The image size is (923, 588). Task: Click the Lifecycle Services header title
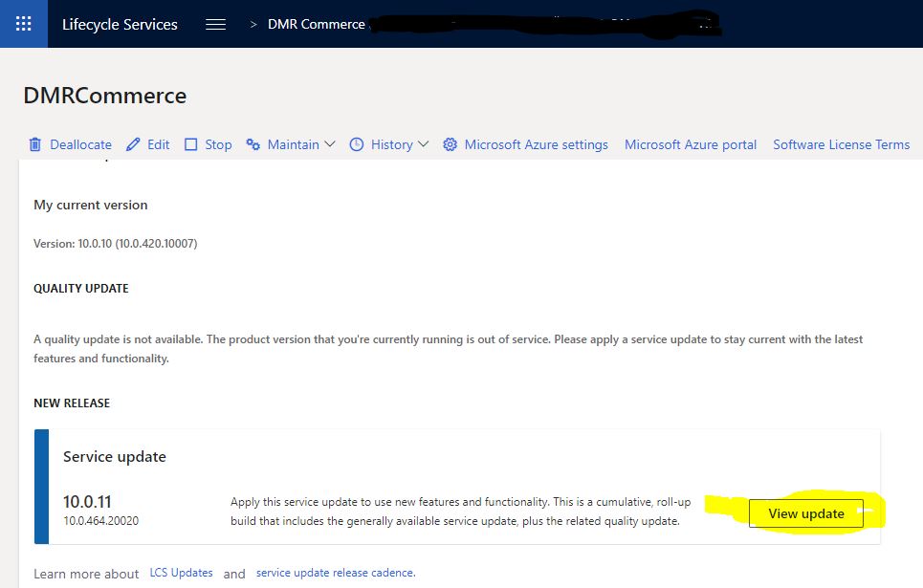[121, 24]
